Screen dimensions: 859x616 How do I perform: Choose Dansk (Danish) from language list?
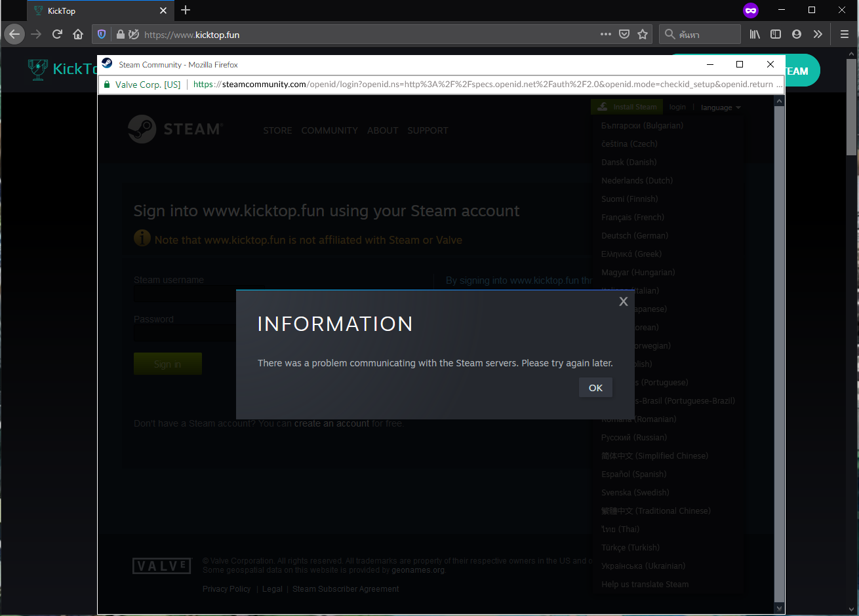coord(629,162)
